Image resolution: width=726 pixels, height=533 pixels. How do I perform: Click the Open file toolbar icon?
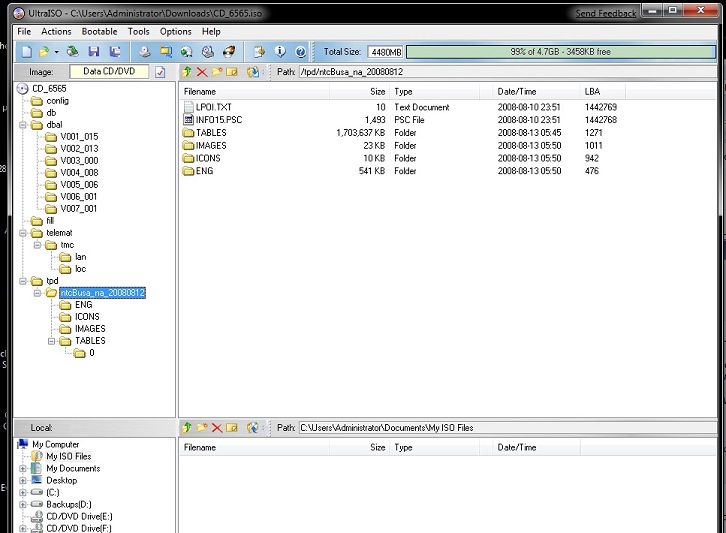(44, 51)
